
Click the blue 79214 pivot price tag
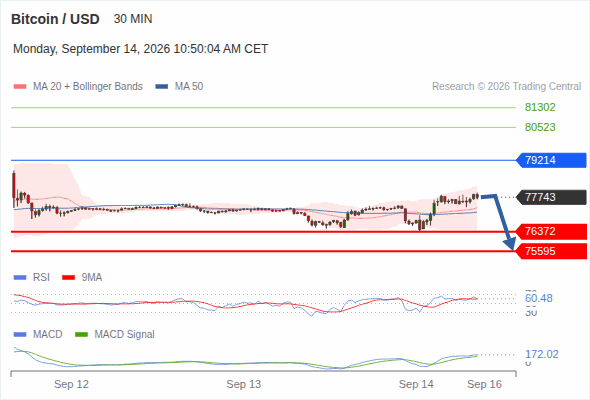(x=552, y=160)
